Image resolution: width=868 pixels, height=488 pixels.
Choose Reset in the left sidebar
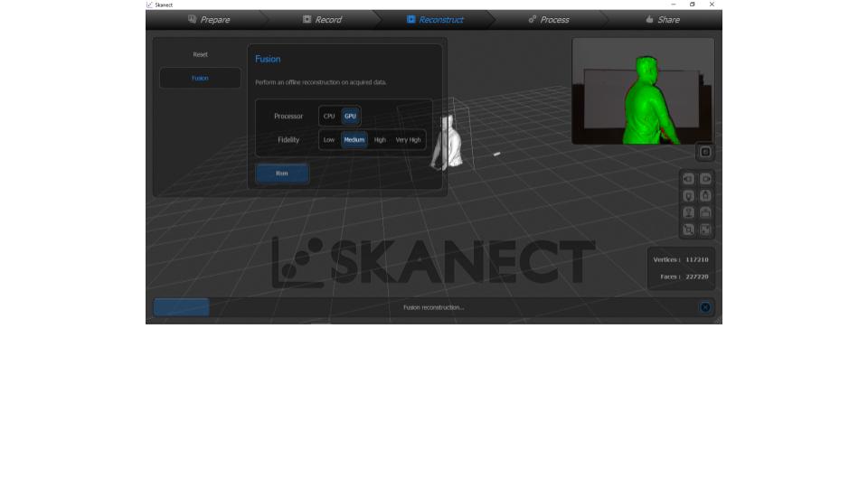(x=201, y=55)
